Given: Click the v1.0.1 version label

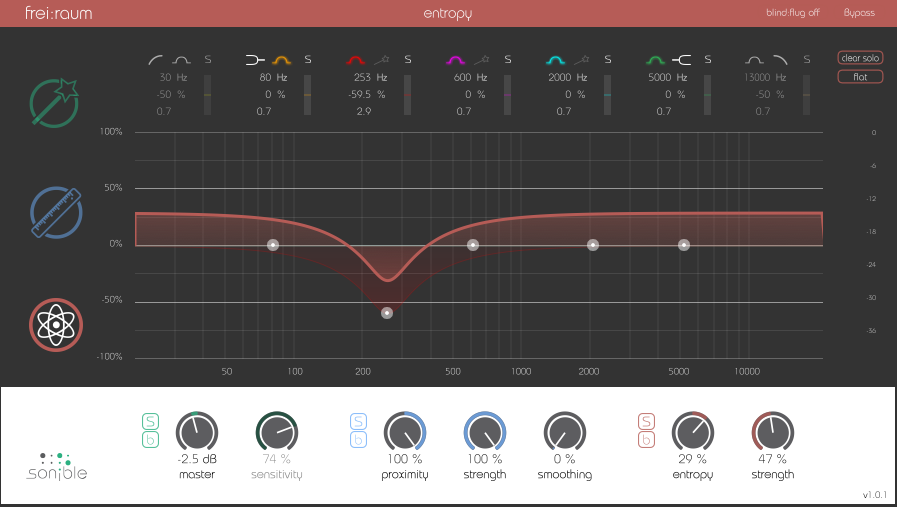Looking at the screenshot, I should 875,495.
